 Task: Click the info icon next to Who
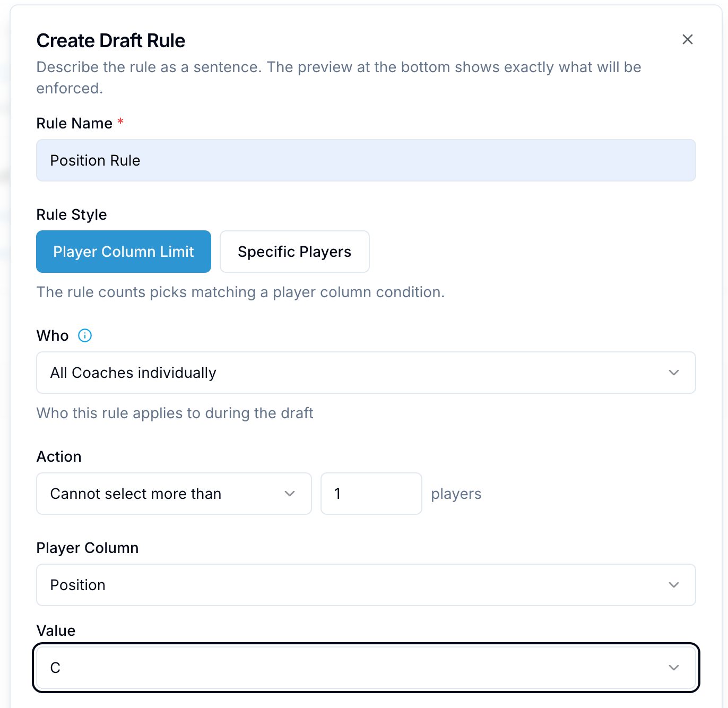coord(85,335)
